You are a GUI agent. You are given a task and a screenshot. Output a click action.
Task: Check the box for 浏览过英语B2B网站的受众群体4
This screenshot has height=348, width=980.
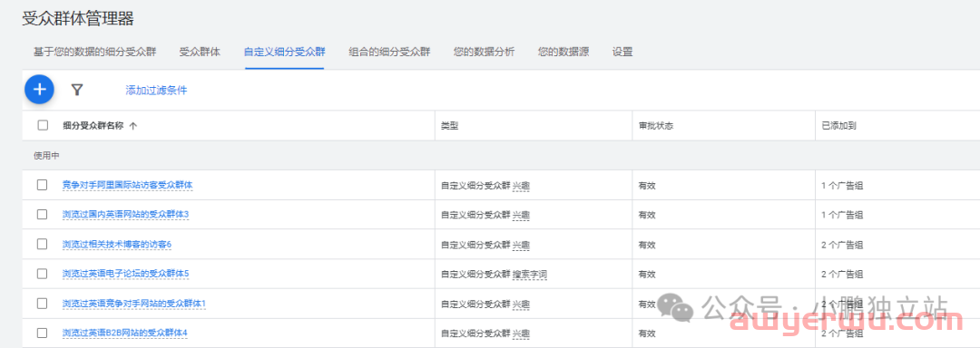tap(43, 333)
